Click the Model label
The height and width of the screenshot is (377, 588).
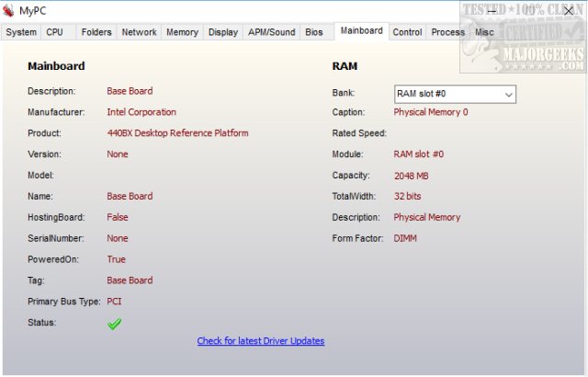pyautogui.click(x=40, y=176)
